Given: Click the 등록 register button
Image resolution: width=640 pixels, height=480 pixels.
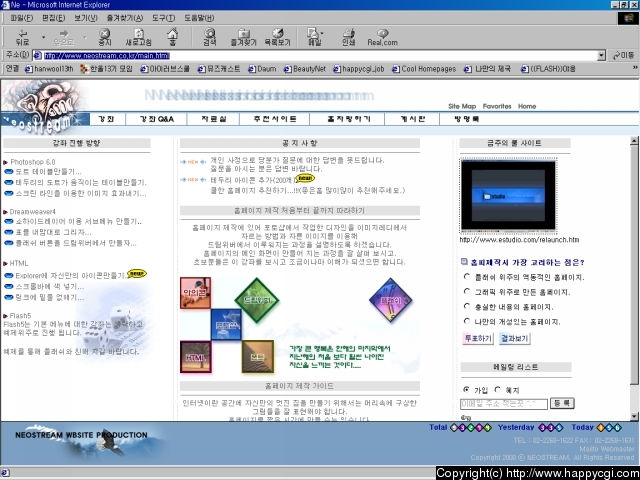Looking at the screenshot, I should [x=562, y=403].
